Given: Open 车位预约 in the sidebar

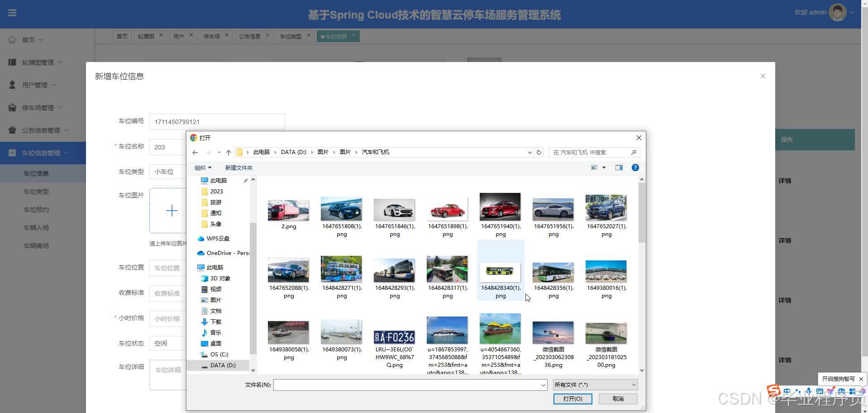Looking at the screenshot, I should tap(36, 210).
